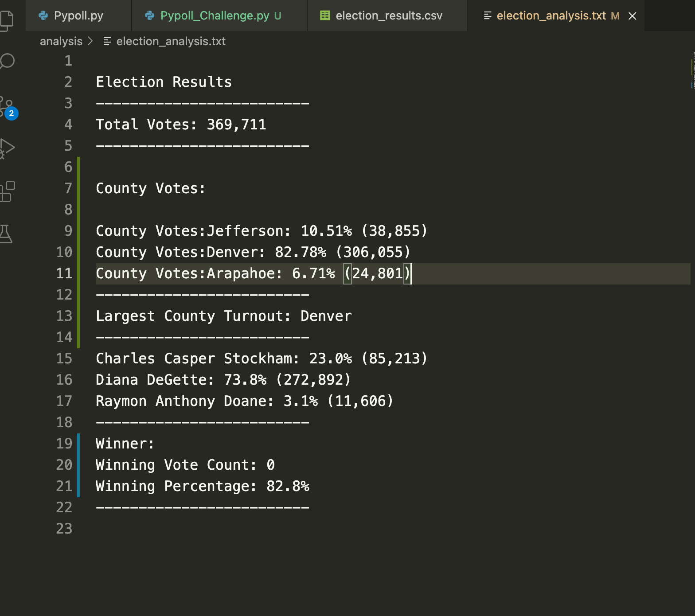
Task: Click the Python icon on Pypoll.py tab
Action: coord(43,16)
